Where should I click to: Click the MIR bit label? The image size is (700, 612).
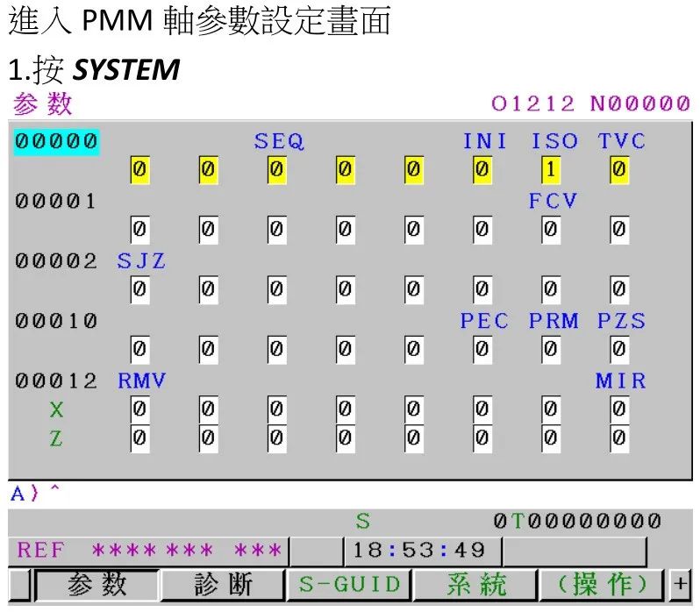(x=621, y=381)
